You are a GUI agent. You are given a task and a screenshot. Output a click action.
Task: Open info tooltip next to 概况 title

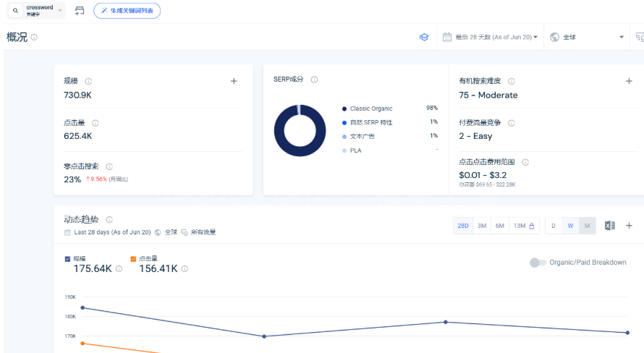coord(34,38)
